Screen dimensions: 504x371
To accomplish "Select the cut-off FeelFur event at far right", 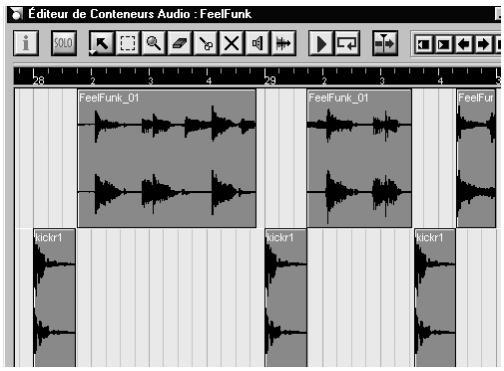I will [x=476, y=158].
